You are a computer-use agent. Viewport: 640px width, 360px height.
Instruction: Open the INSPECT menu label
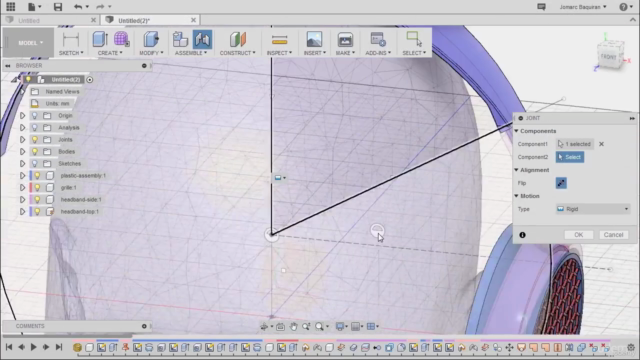(279, 53)
